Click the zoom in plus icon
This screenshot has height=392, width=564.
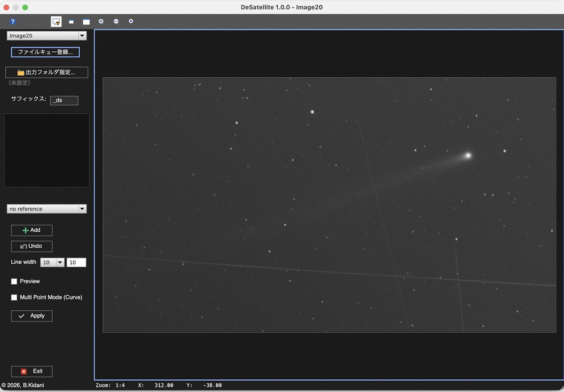pyautogui.click(x=101, y=21)
